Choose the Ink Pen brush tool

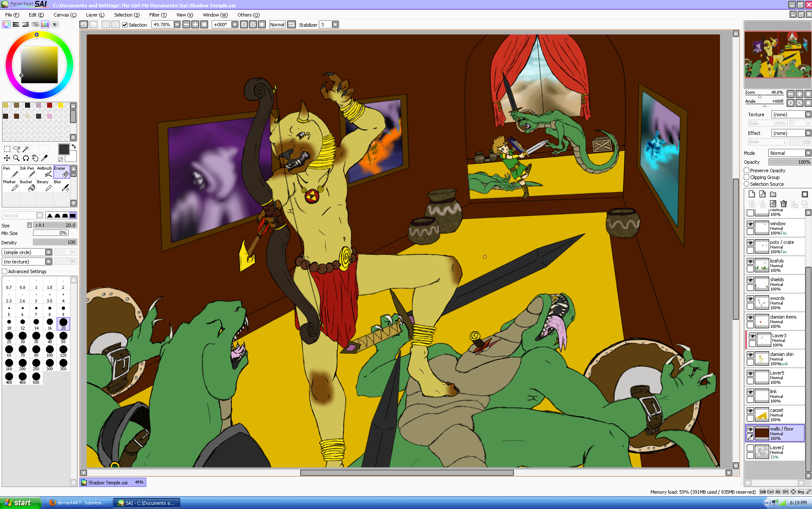[x=28, y=172]
